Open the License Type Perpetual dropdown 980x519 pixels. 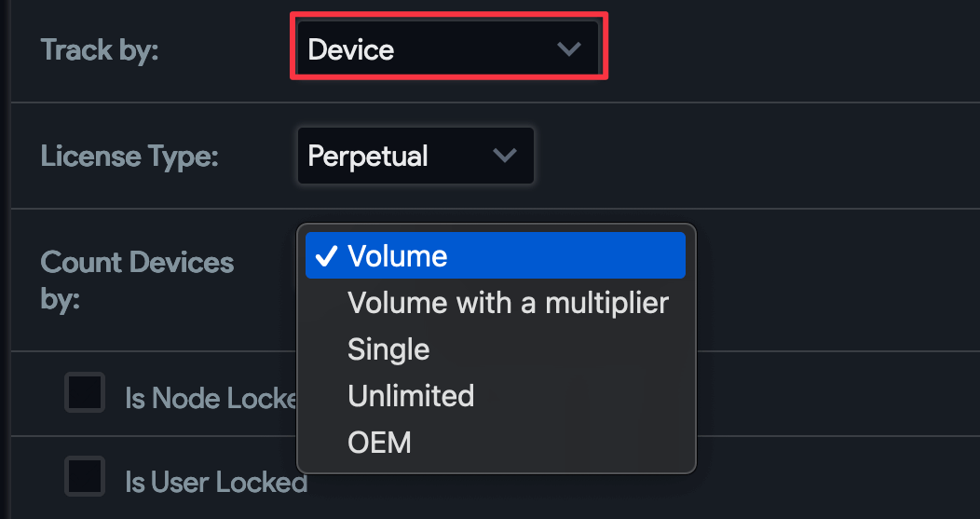[x=415, y=156]
